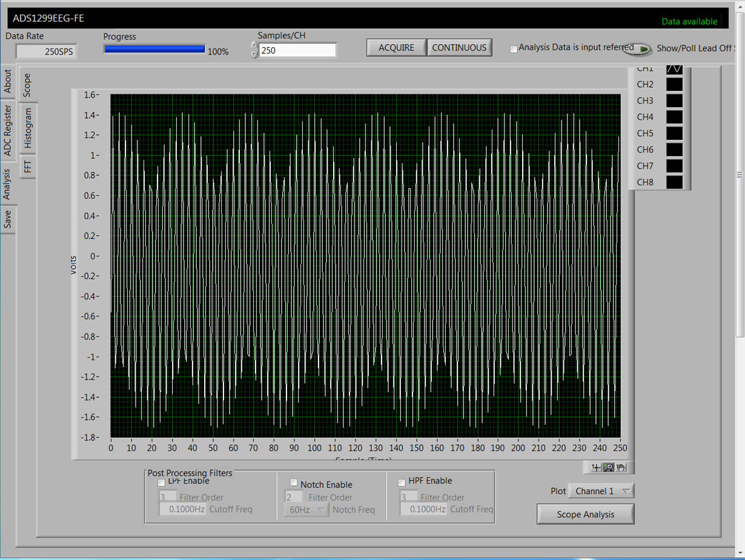Check Analysis Data is input referred
Image resolution: width=745 pixels, height=560 pixels.
[514, 49]
